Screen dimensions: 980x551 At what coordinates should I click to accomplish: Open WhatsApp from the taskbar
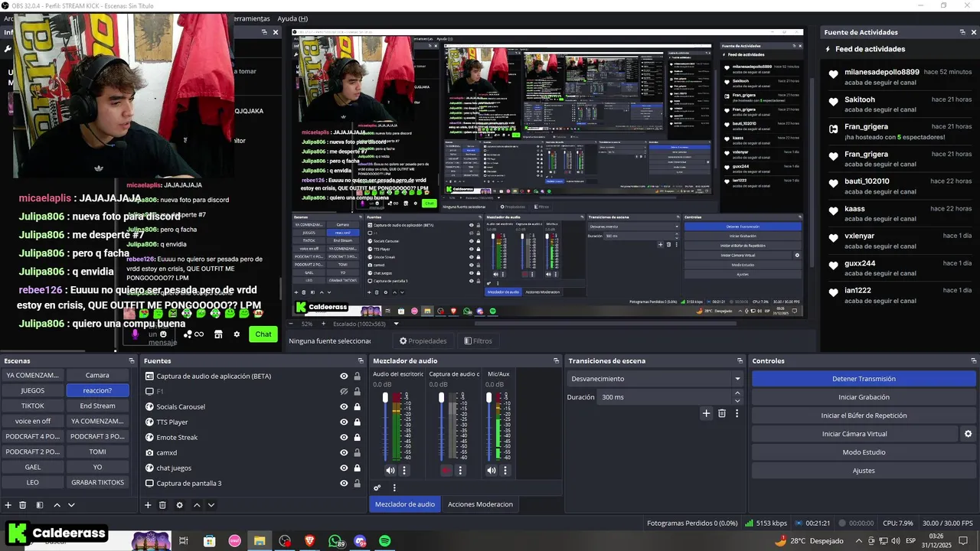(x=335, y=541)
